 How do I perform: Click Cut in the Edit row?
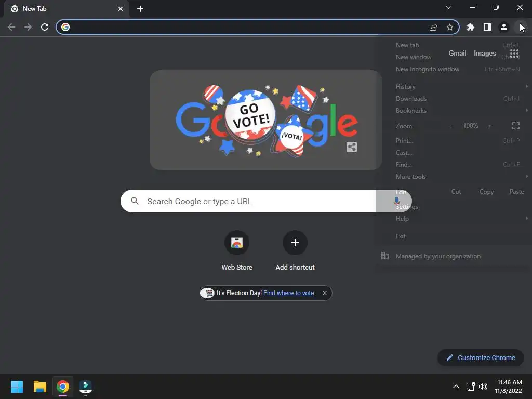[456, 192]
